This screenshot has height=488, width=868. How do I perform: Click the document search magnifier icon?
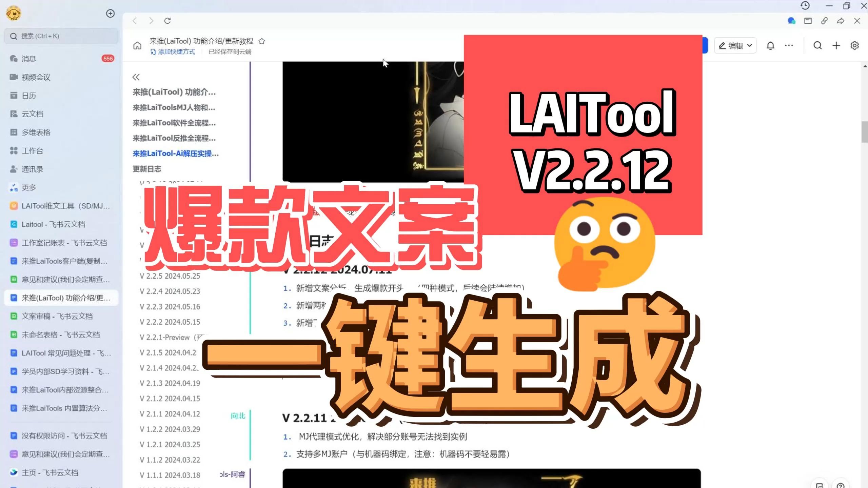(817, 45)
